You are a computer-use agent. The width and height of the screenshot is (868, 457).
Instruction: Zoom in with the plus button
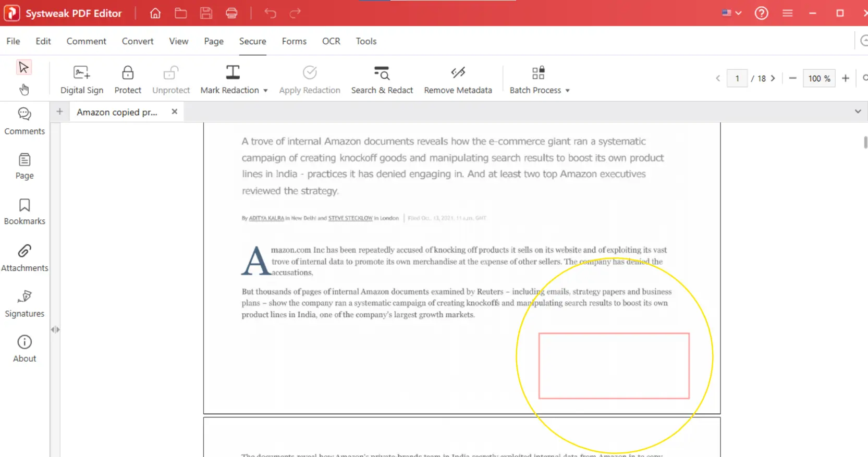pyautogui.click(x=846, y=78)
